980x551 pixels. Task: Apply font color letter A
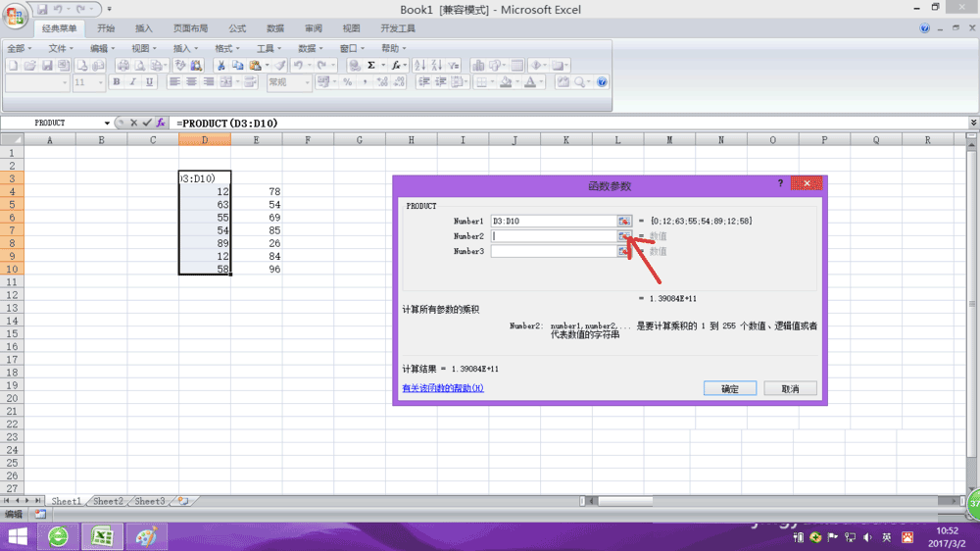pos(530,82)
